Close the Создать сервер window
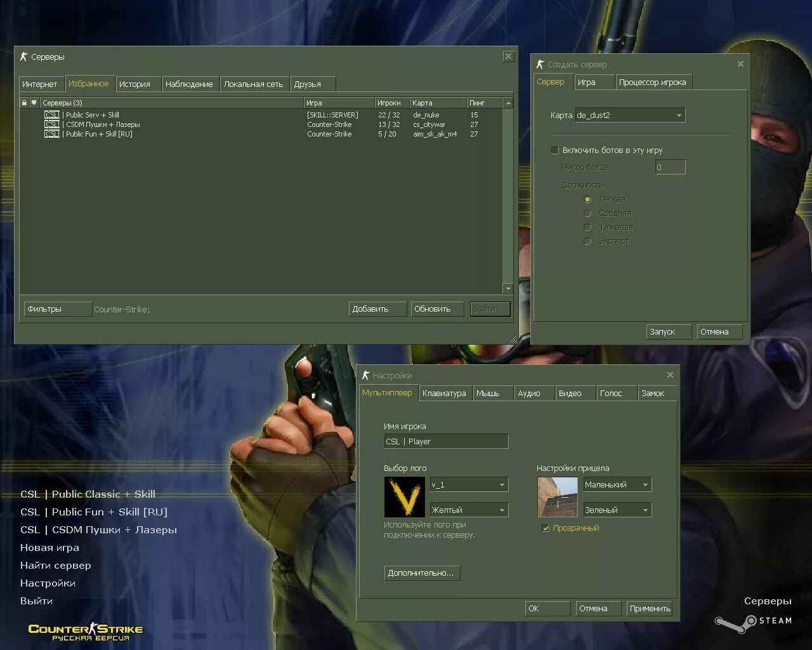This screenshot has width=812, height=650. [740, 64]
